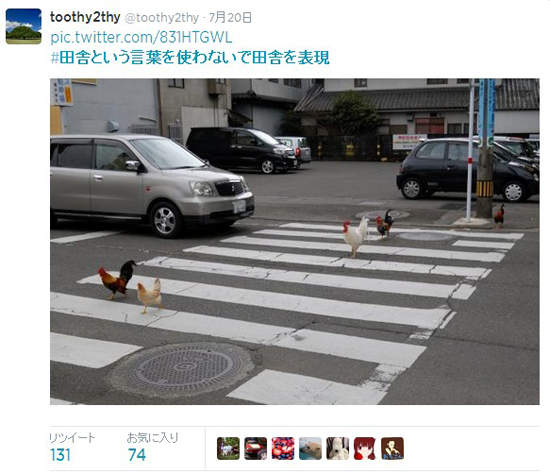Screen dimensions: 550x474
Task: Open the 7月20日 tweet timestamp
Action: click(x=230, y=18)
